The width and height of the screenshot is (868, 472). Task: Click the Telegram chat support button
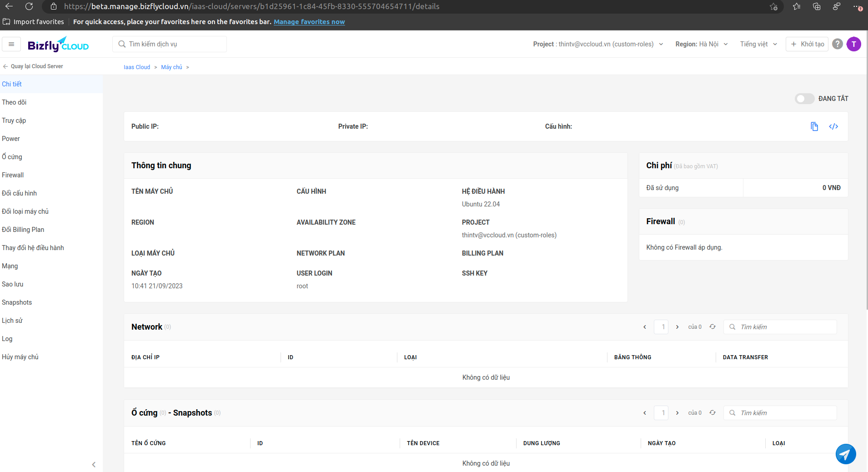846,454
